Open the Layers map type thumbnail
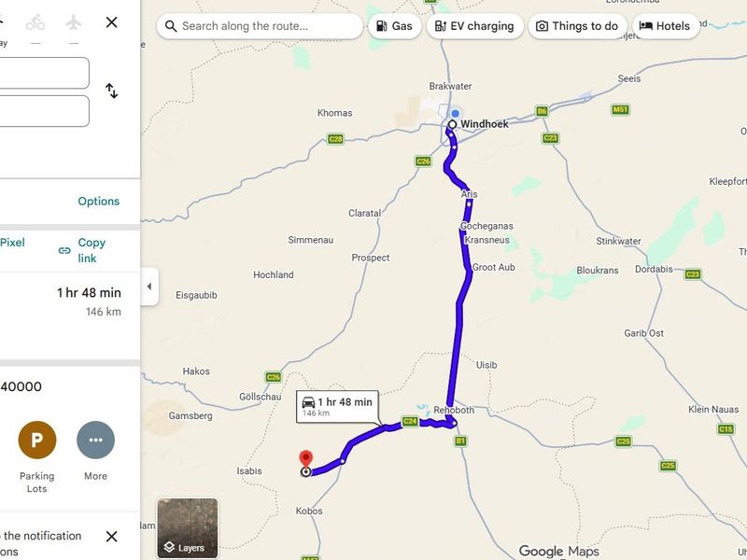Image resolution: width=747 pixels, height=560 pixels. (x=187, y=527)
